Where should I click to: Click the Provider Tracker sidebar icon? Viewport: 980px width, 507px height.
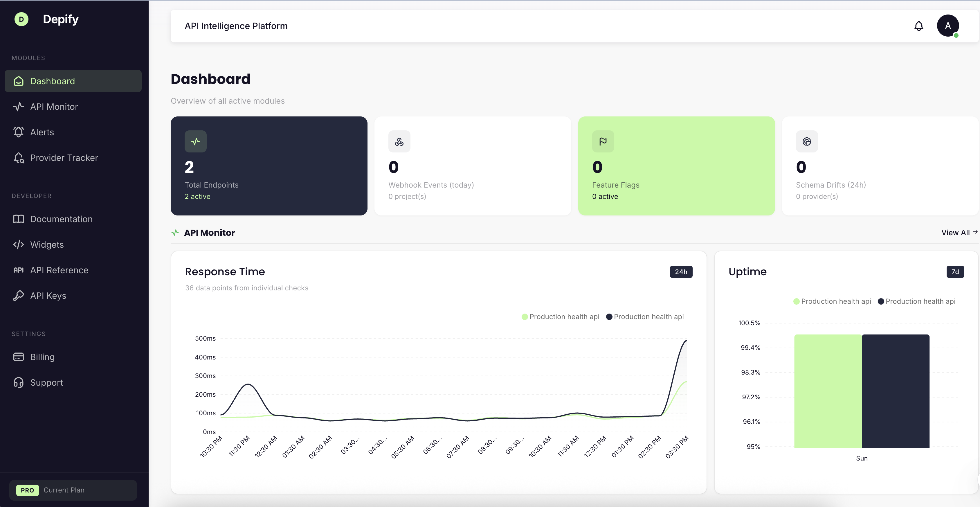(19, 158)
